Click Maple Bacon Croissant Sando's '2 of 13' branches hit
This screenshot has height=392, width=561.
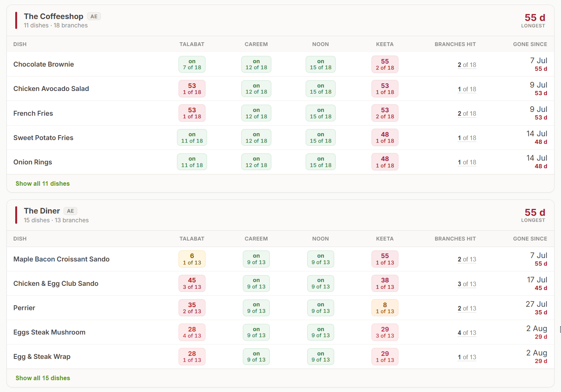tap(467, 259)
